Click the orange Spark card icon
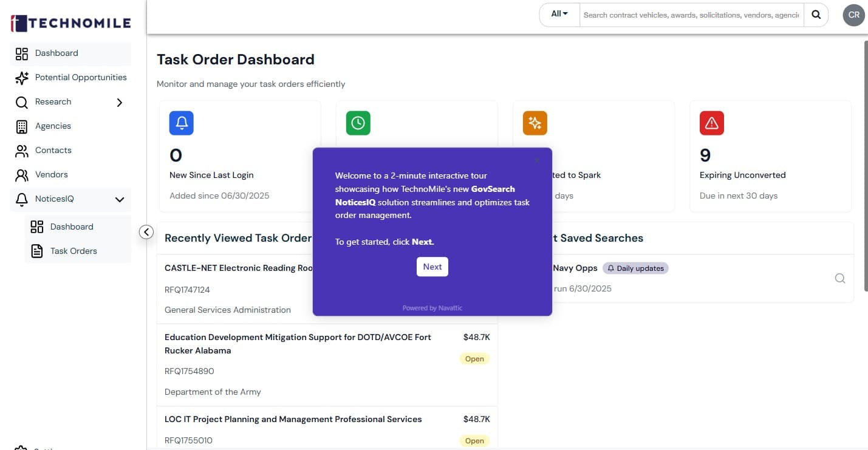This screenshot has height=450, width=868. (535, 123)
